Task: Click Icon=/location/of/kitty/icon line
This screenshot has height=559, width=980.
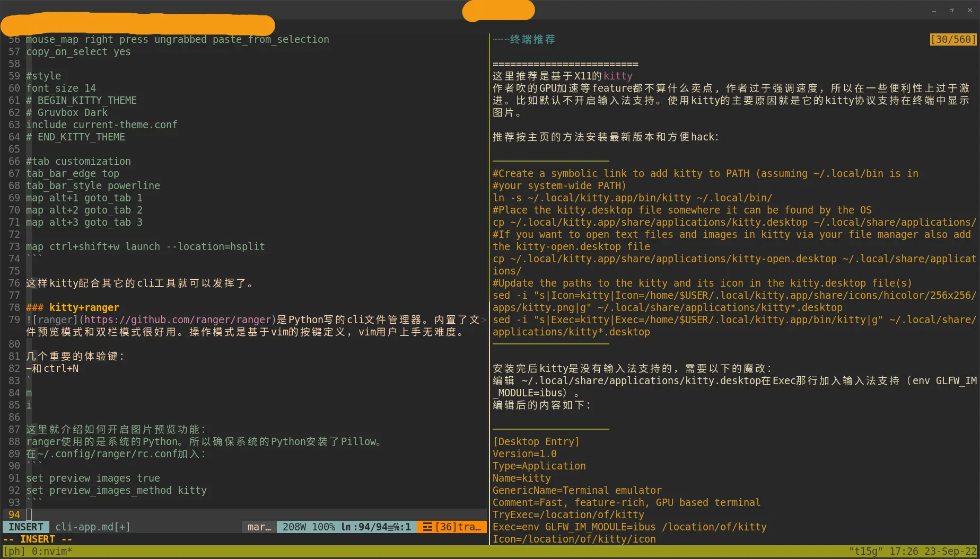Action: (x=574, y=539)
